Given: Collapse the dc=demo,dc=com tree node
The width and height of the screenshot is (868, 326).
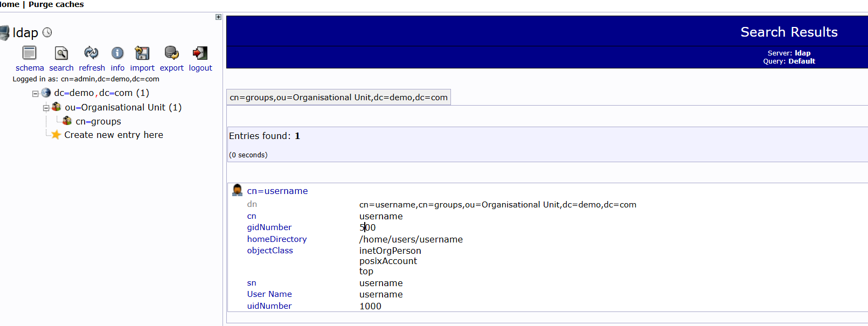Looking at the screenshot, I should (x=36, y=94).
